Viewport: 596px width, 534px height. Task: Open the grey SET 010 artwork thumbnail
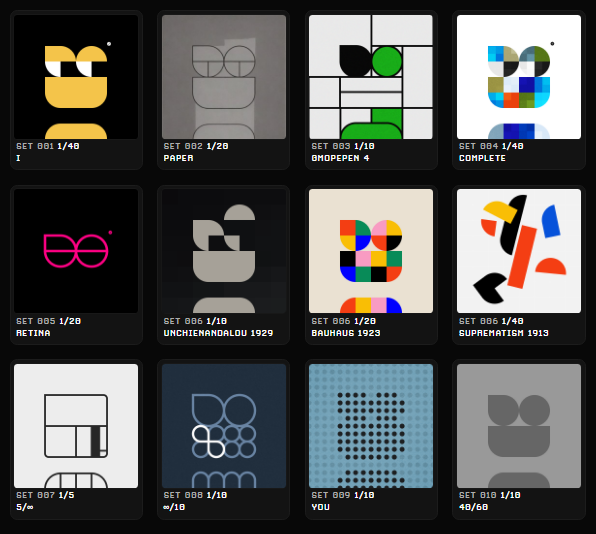click(519, 426)
